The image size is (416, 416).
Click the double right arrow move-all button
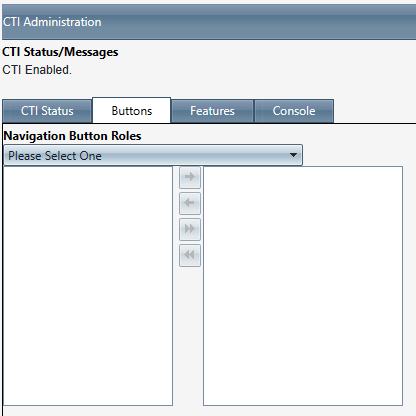[x=190, y=229]
